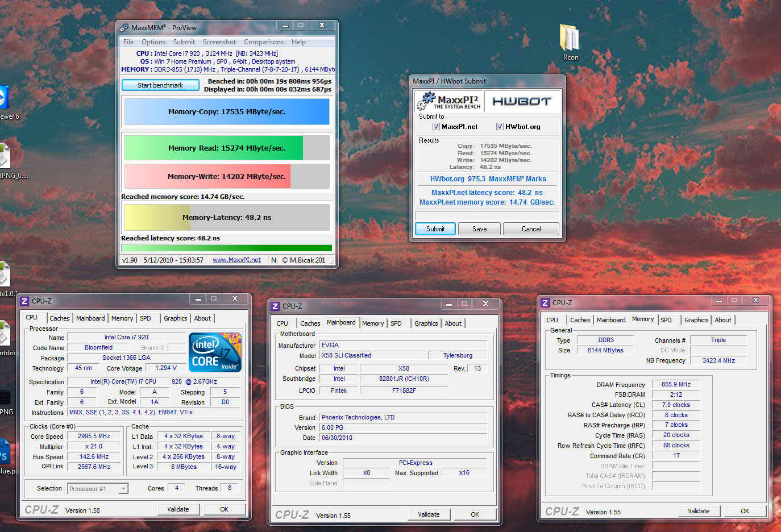Click the Memory-Latency result bar
781x532 pixels.
227,217
